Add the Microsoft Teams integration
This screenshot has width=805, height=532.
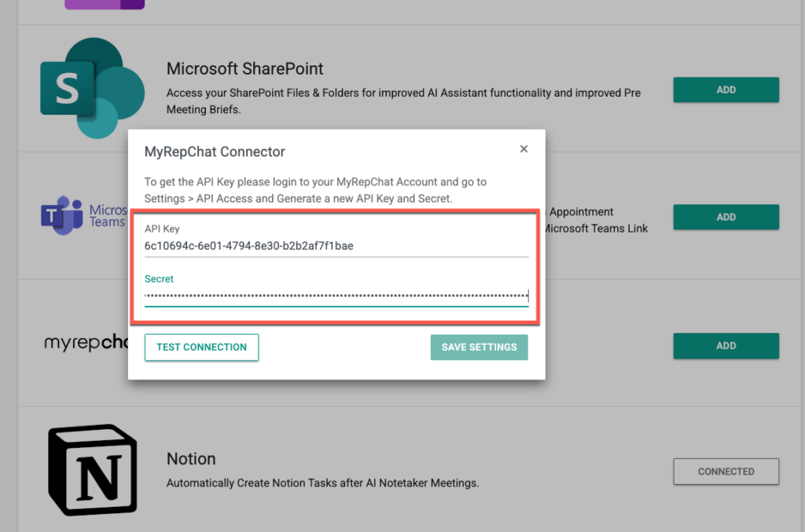(x=726, y=217)
